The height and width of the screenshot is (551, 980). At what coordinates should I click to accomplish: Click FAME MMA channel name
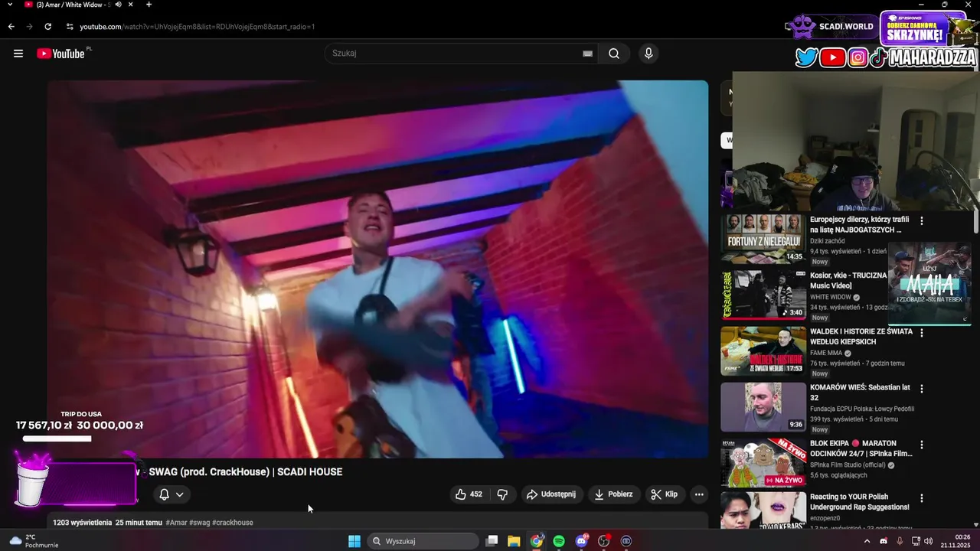pos(826,353)
